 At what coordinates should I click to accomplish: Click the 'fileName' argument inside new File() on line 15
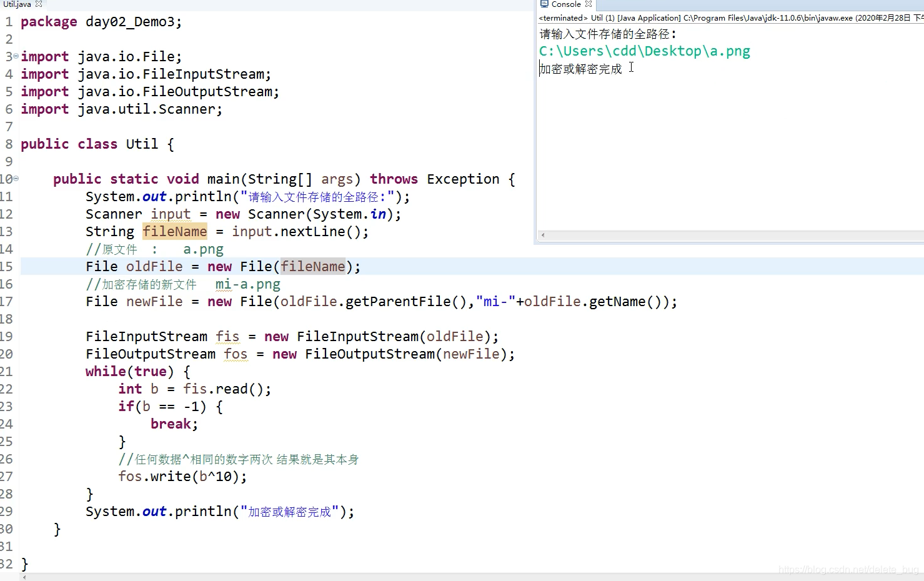click(313, 267)
